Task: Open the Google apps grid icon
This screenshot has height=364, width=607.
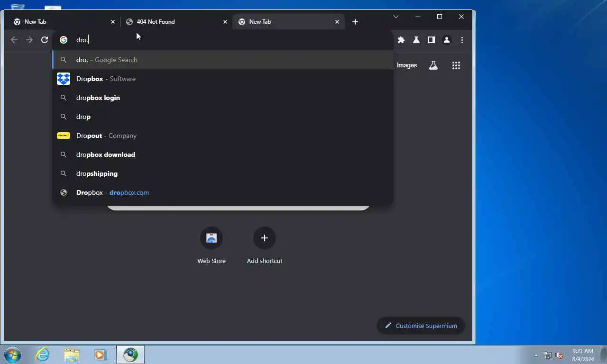Action: (456, 65)
